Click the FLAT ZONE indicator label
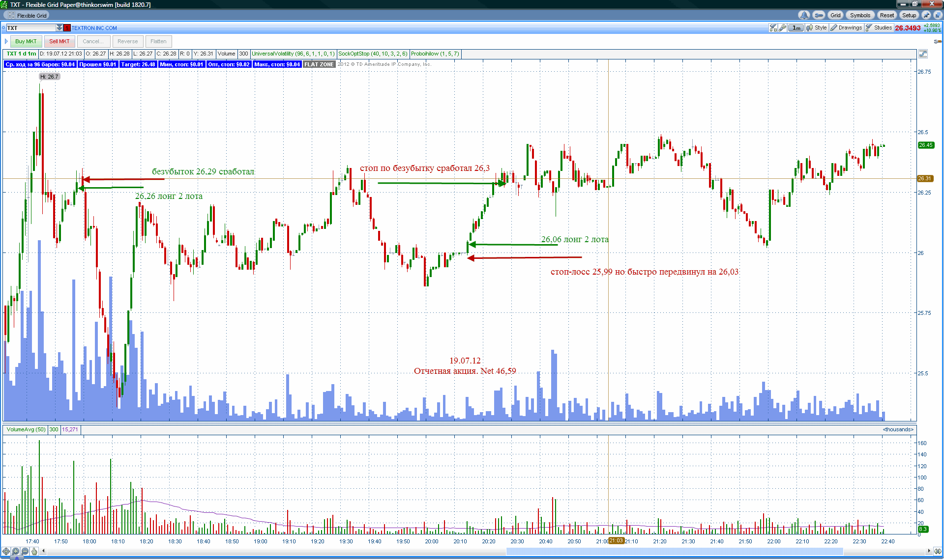This screenshot has width=944, height=560. pyautogui.click(x=319, y=64)
